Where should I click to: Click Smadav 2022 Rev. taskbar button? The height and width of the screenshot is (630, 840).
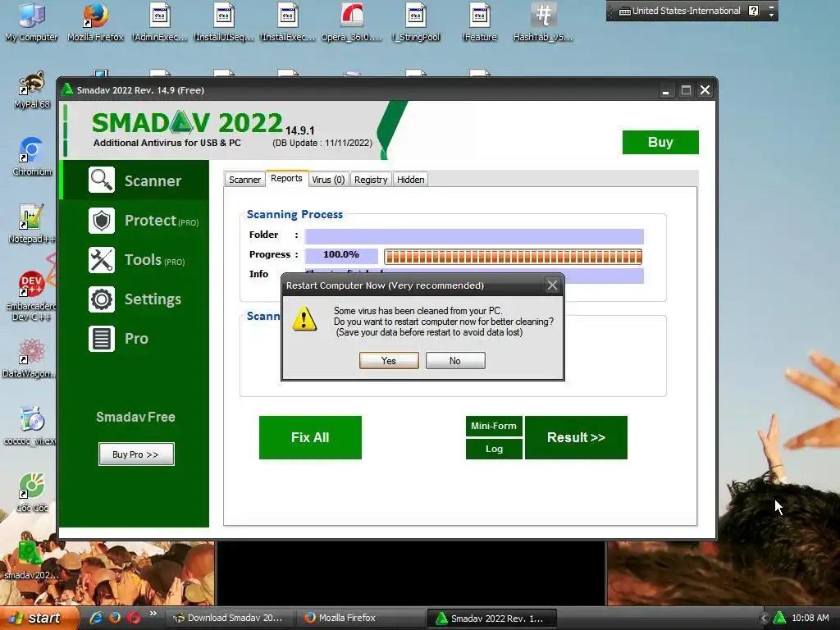coord(492,619)
